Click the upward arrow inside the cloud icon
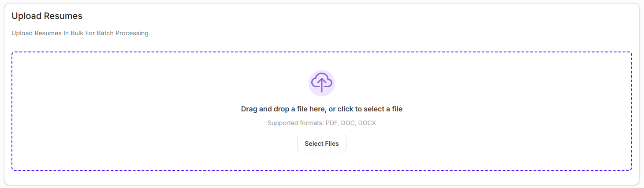Image resolution: width=644 pixels, height=188 pixels. 322,84
